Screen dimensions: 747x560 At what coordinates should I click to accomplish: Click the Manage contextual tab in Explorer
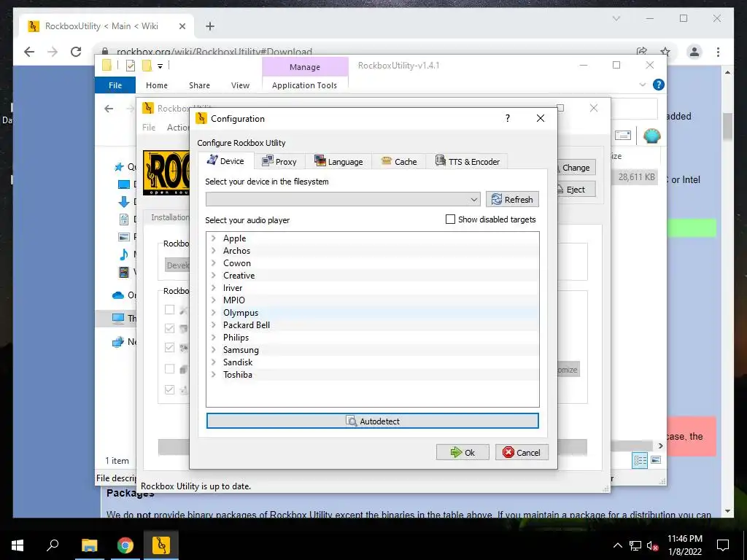305,67
